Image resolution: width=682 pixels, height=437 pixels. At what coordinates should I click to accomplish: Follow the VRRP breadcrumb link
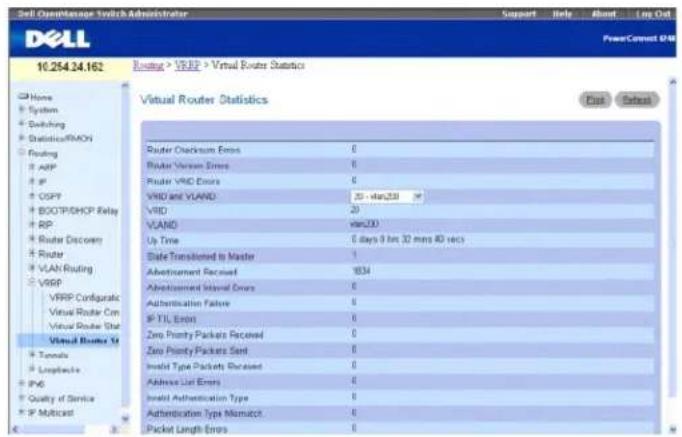coord(187,66)
